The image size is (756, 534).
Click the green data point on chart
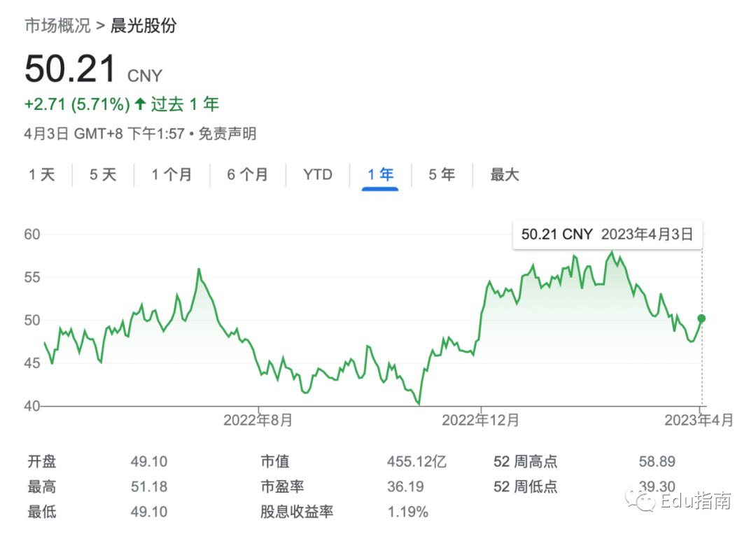[701, 318]
